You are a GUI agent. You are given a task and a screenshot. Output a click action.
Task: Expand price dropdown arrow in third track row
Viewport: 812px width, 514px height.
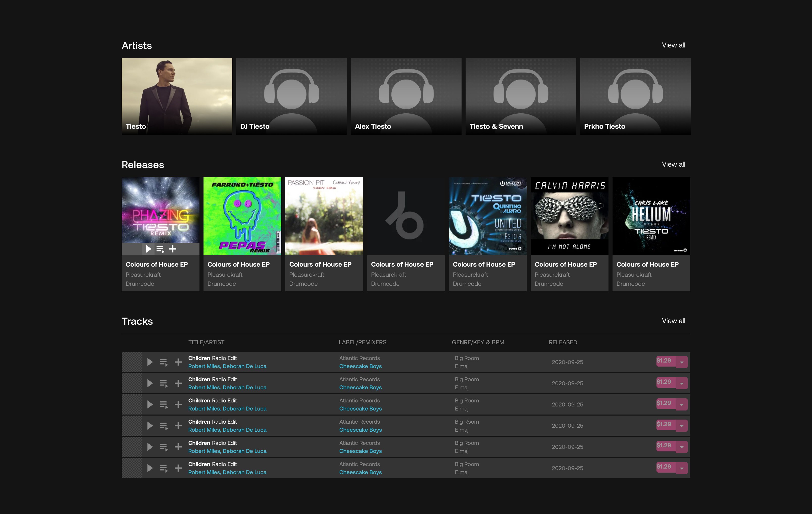coord(681,405)
